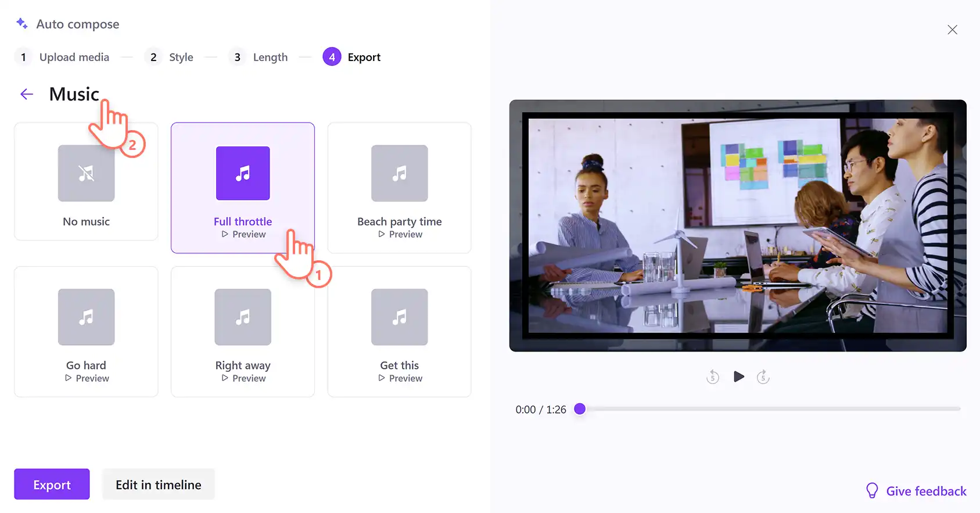Click the lightbulb Give feedback icon
This screenshot has width=980, height=513.
point(872,491)
